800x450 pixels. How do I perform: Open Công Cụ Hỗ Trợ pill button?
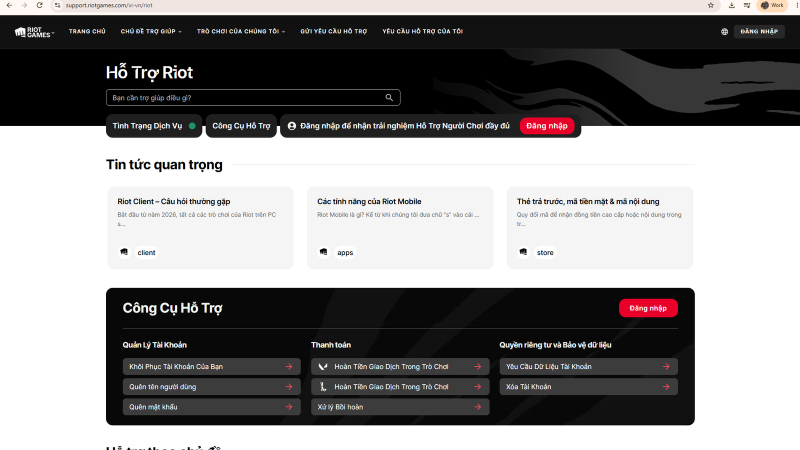(241, 126)
